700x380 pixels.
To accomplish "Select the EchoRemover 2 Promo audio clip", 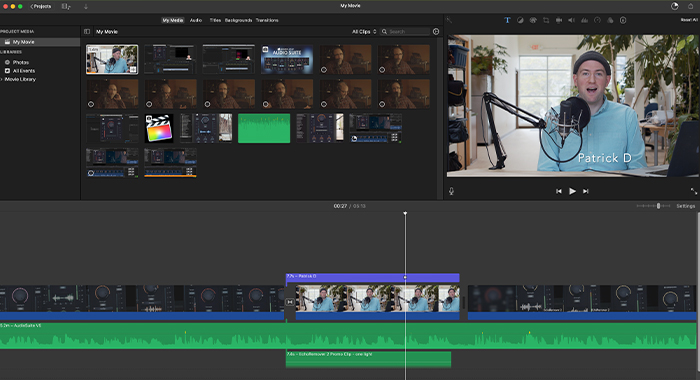I will [x=368, y=359].
